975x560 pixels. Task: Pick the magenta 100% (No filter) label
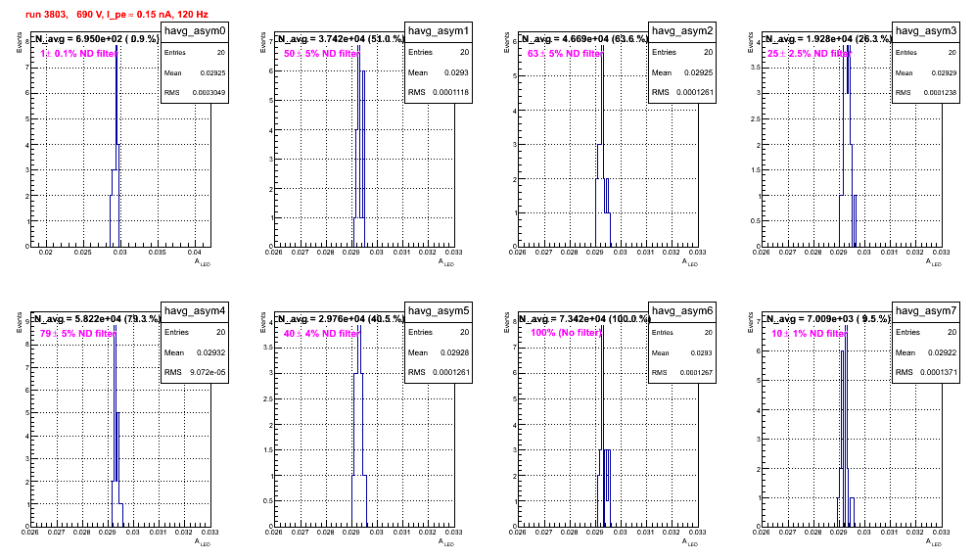[x=566, y=334]
